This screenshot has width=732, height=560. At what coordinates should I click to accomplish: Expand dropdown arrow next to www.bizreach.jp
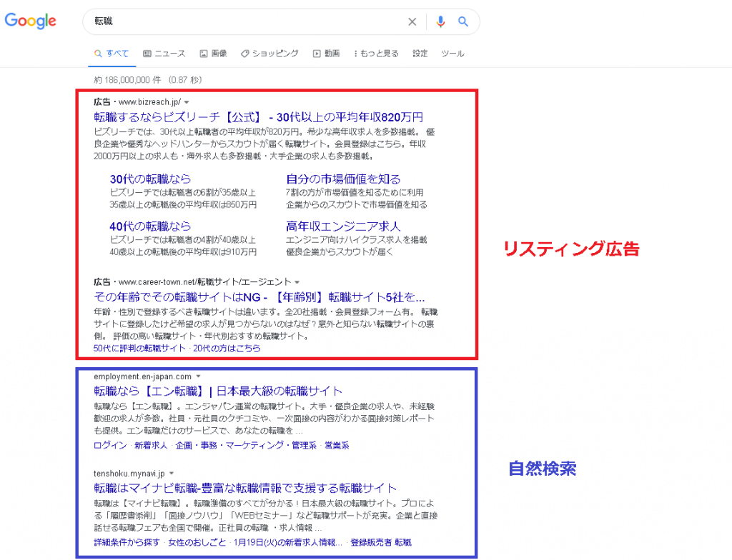click(187, 102)
